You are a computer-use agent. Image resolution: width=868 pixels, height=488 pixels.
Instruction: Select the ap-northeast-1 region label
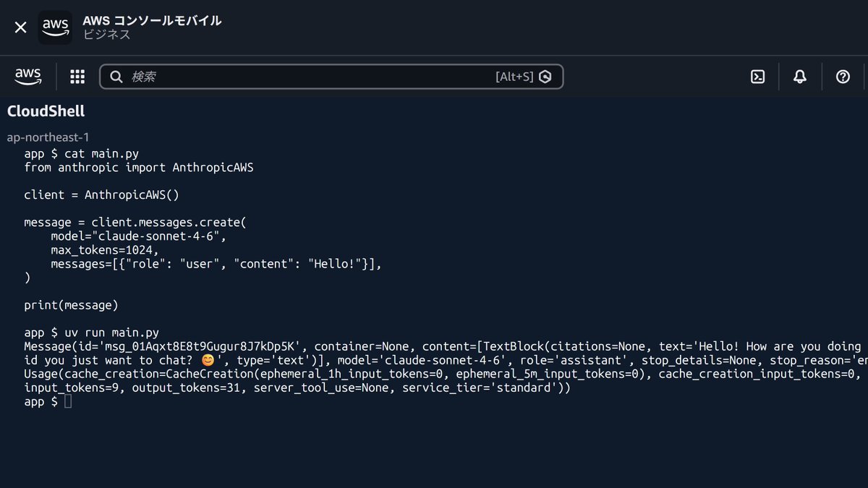tap(48, 137)
